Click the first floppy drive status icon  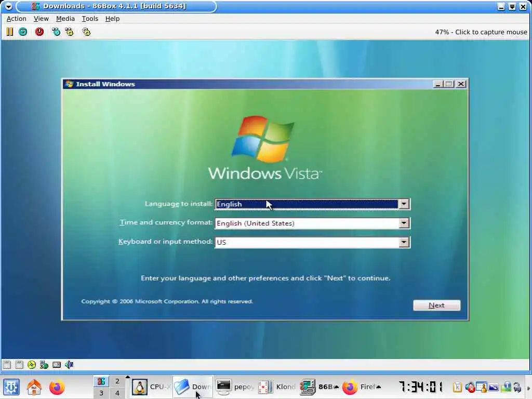point(7,365)
